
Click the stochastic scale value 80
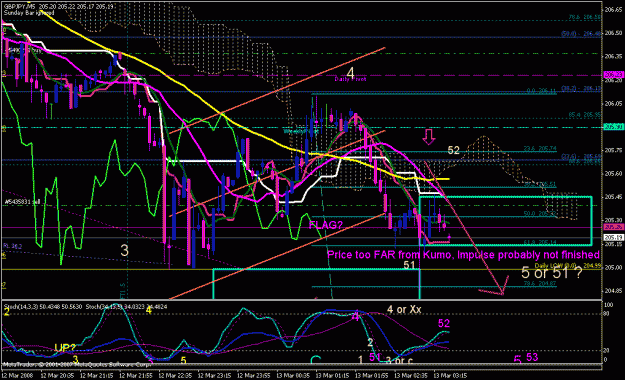coord(607,313)
